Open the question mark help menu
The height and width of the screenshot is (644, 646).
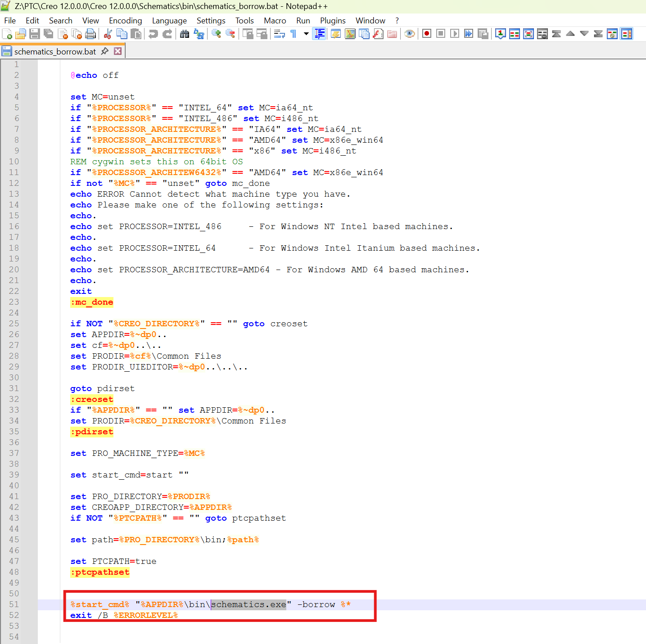(x=397, y=21)
